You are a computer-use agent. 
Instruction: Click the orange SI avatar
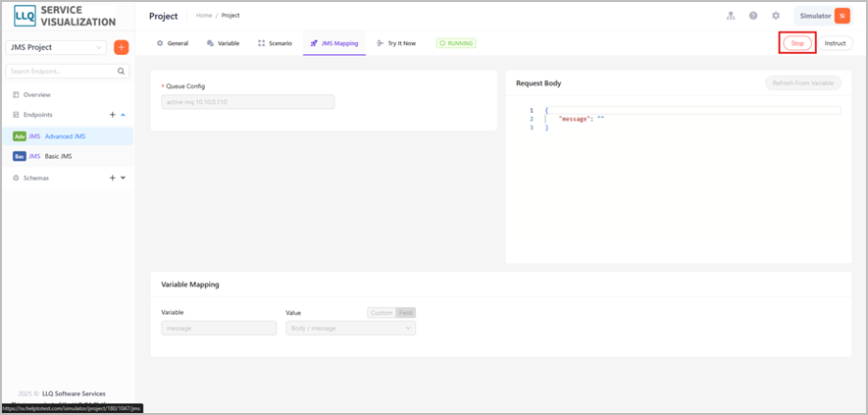[x=842, y=16]
